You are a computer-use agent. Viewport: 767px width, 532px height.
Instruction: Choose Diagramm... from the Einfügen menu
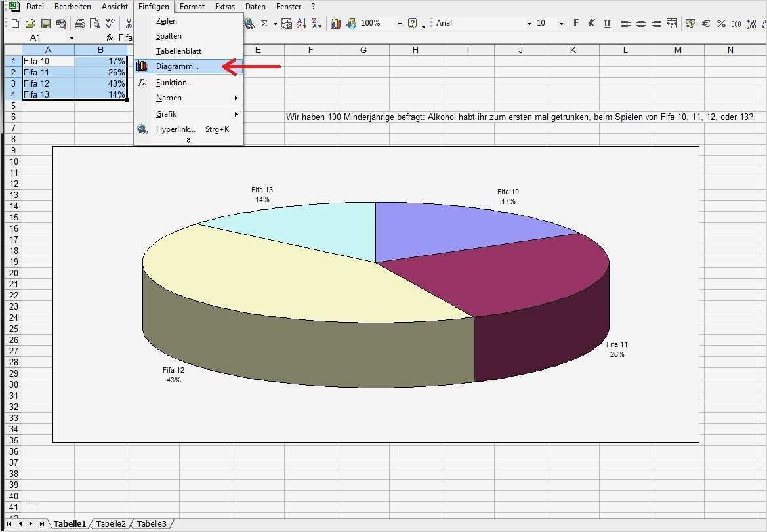coord(188,66)
